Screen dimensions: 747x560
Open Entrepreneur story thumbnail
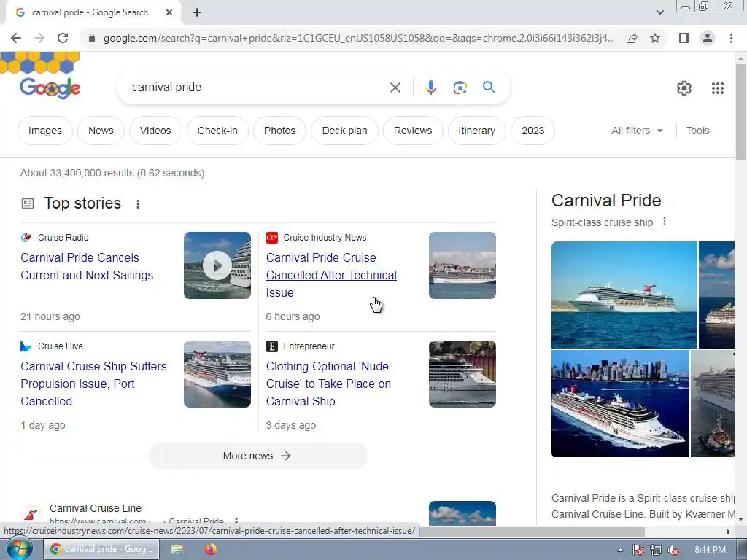point(462,374)
